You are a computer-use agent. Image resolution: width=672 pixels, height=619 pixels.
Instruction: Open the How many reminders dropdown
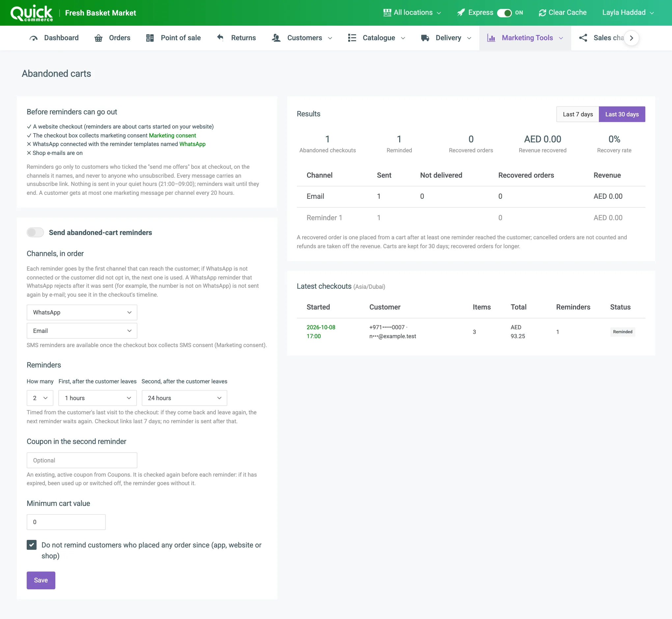coord(40,398)
